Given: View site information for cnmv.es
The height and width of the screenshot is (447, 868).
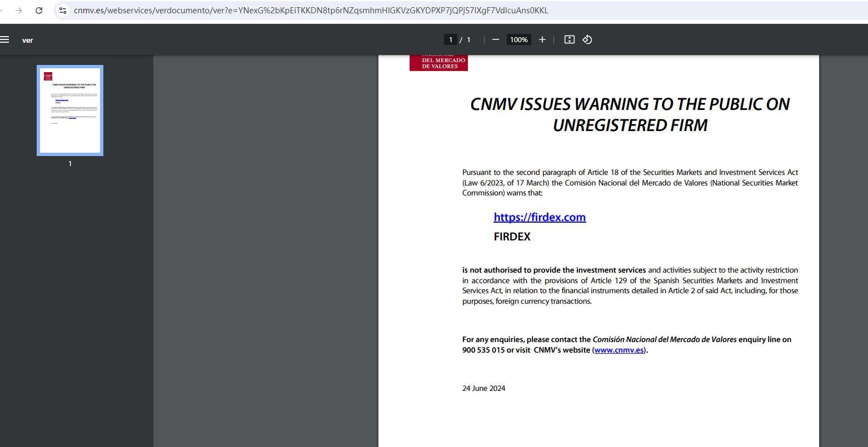Looking at the screenshot, I should coord(63,11).
